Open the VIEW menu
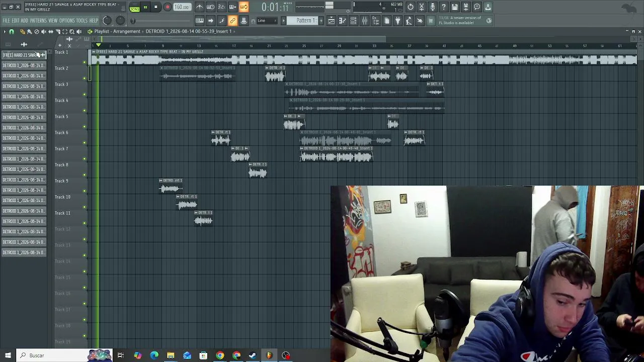Screen dimensions: 644x362 53,21
